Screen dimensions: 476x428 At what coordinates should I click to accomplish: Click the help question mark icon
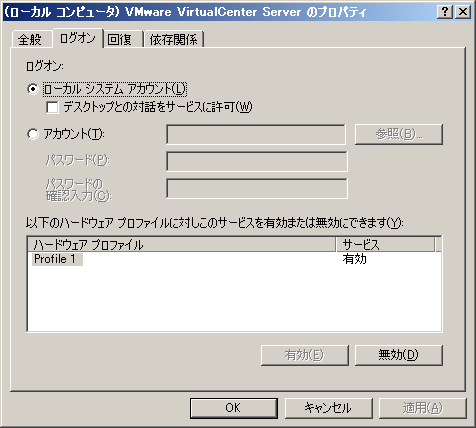click(x=445, y=12)
